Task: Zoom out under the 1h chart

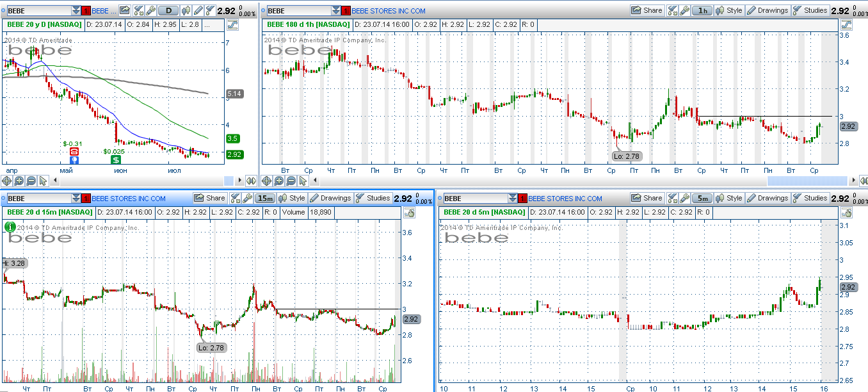Action: click(291, 181)
